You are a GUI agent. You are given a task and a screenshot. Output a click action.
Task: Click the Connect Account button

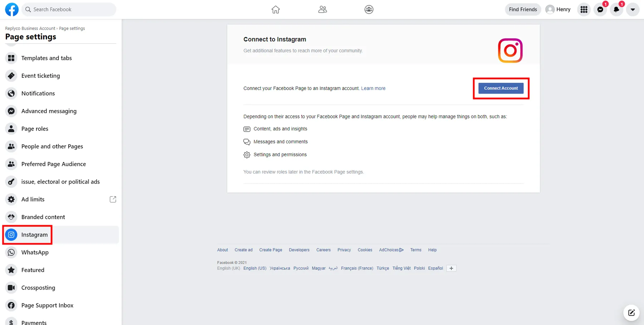pyautogui.click(x=501, y=88)
